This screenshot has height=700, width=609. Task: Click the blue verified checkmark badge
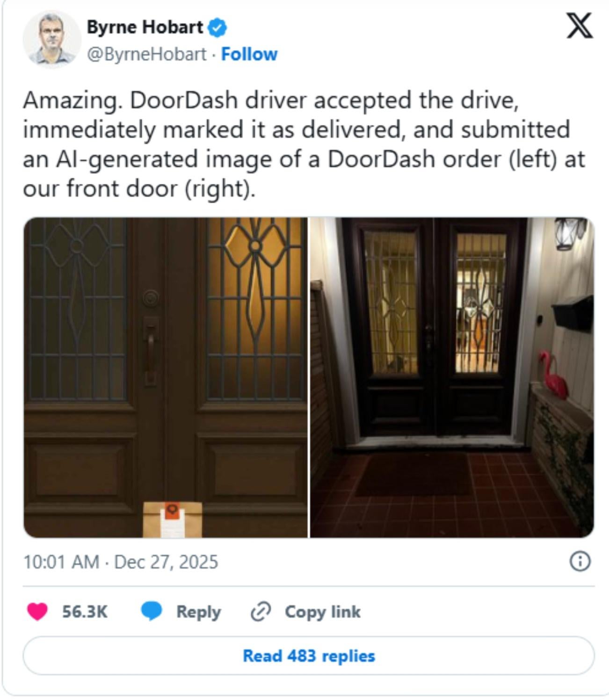(217, 28)
